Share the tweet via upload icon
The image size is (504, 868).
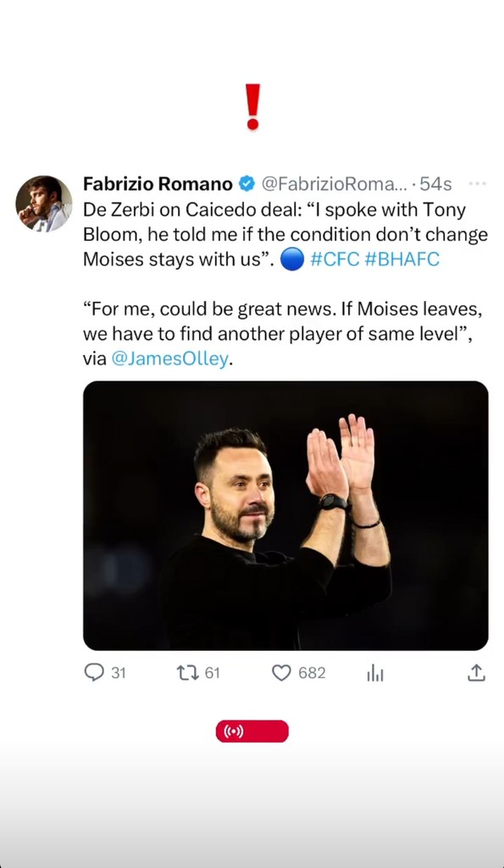(x=476, y=672)
